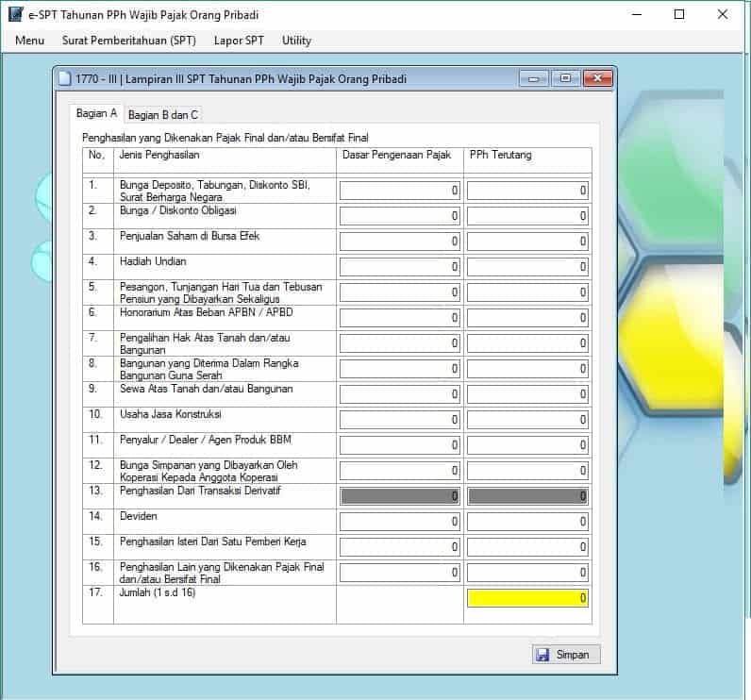Click the document icon of Lampiran III window
The height and width of the screenshot is (700, 751).
(x=64, y=79)
